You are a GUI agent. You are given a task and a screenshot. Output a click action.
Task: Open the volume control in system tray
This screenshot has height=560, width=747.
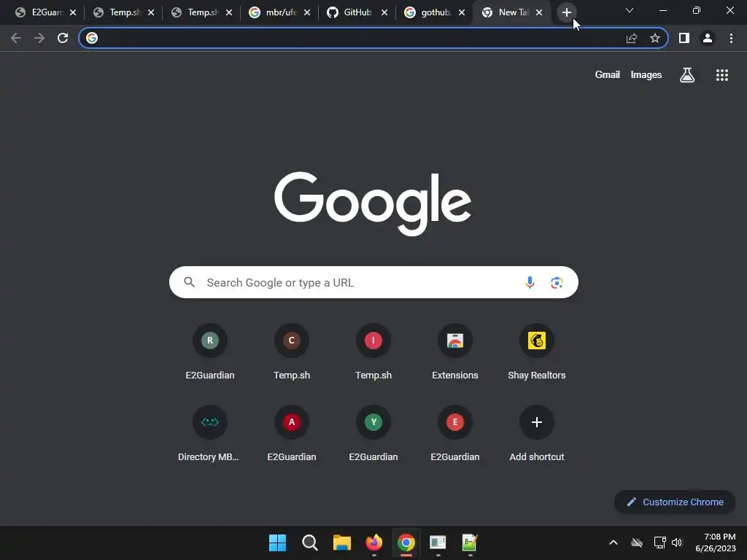point(677,542)
